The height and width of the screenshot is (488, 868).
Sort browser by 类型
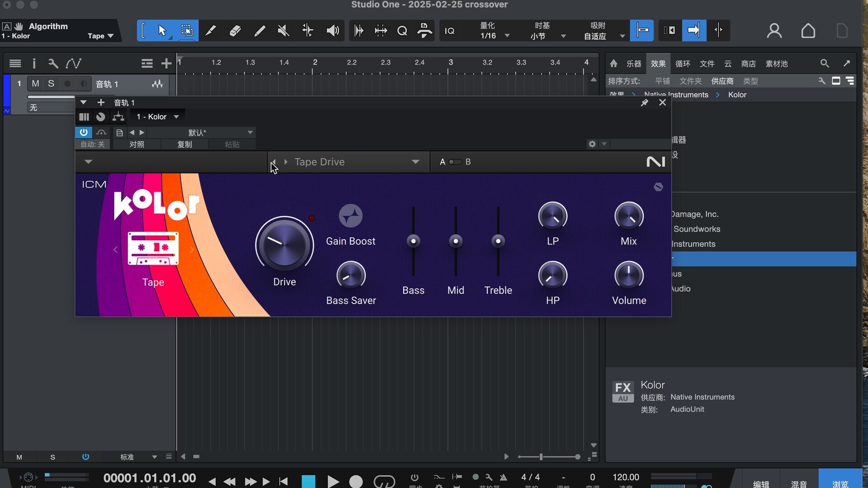pos(750,81)
